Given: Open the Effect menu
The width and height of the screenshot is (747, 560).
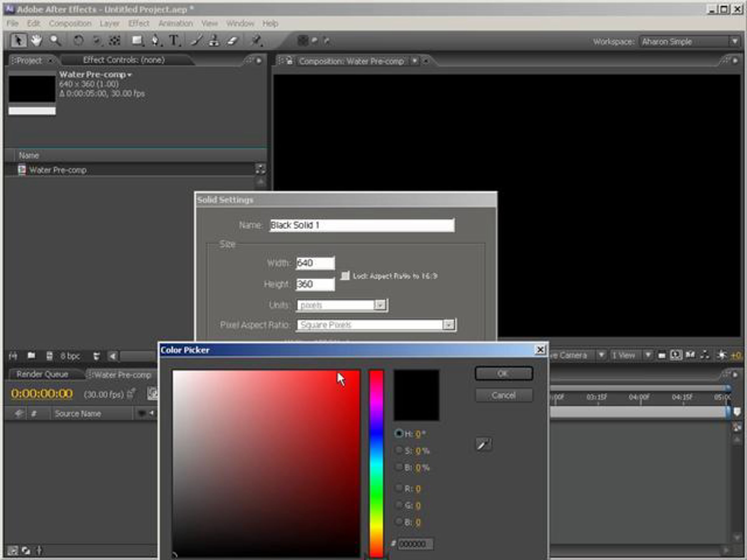Looking at the screenshot, I should (139, 24).
